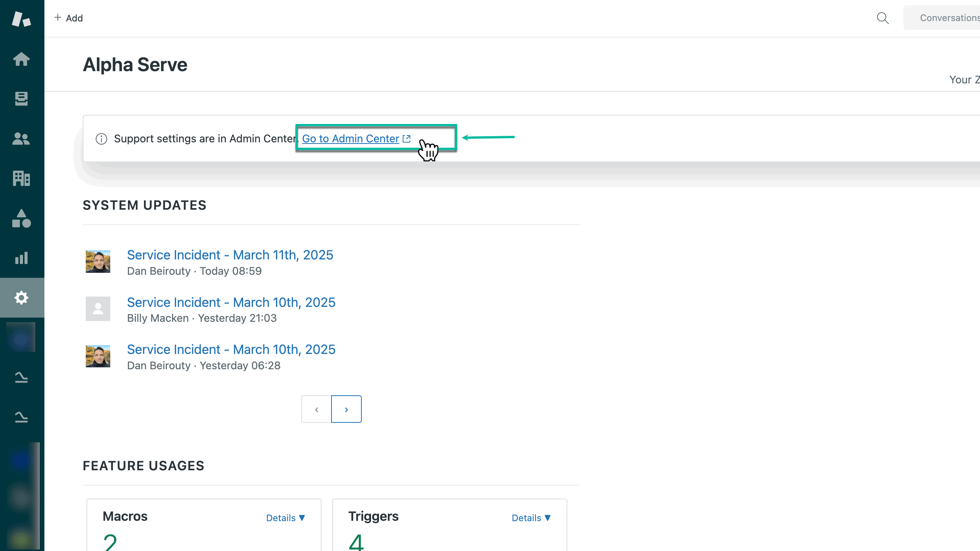The width and height of the screenshot is (980, 551).
Task: Expand Macros Details dropdown
Action: pyautogui.click(x=286, y=518)
